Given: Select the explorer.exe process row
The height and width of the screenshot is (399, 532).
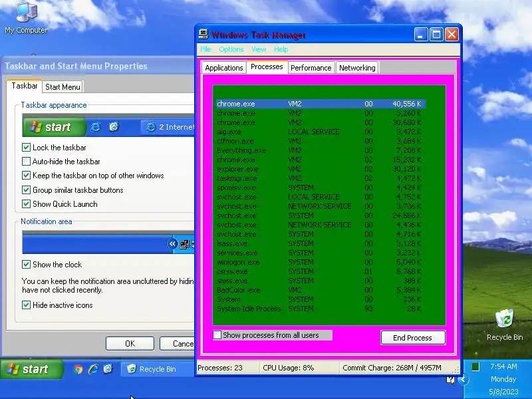Looking at the screenshot, I should pos(321,169).
